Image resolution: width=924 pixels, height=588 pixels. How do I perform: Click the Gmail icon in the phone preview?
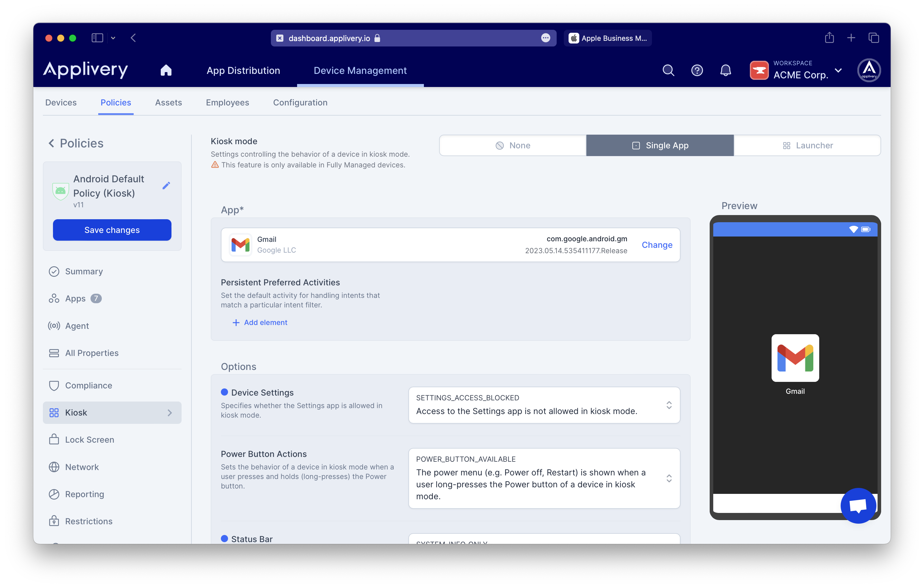tap(795, 357)
